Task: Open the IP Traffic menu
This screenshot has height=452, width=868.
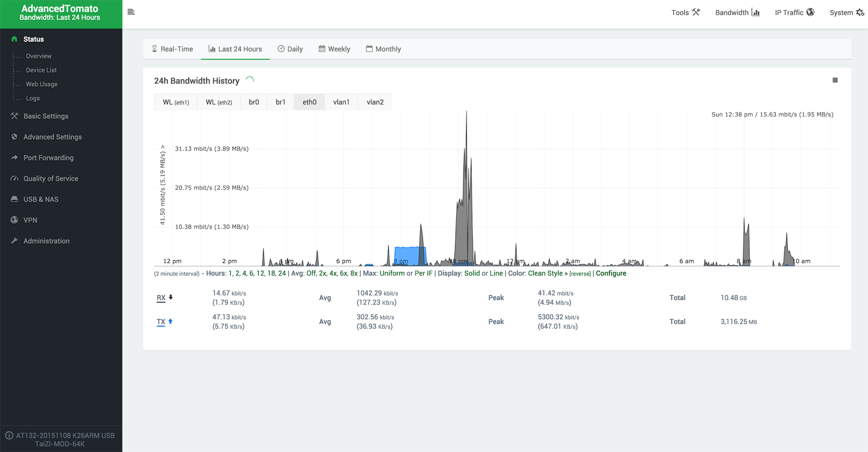Action: point(795,12)
